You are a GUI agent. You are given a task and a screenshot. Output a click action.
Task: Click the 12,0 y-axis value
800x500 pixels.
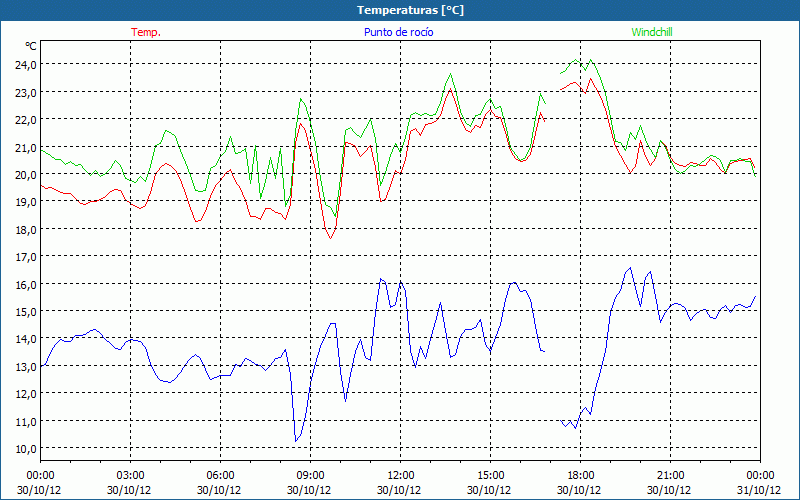pos(27,394)
